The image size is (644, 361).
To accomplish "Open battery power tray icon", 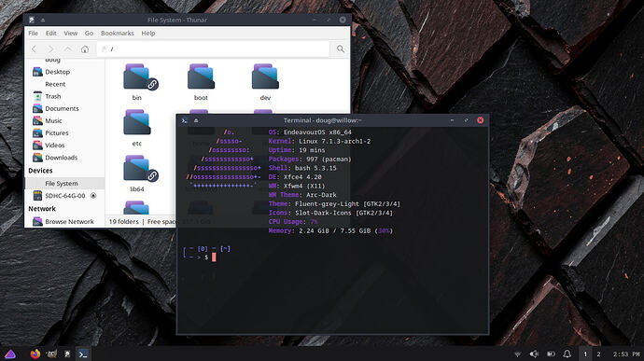I will coord(552,354).
